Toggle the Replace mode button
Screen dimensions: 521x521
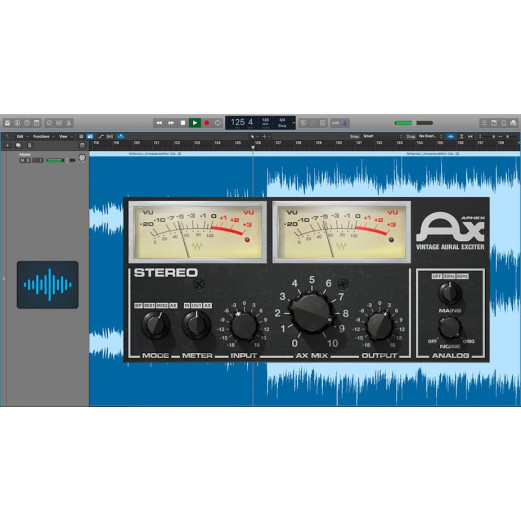[x=303, y=123]
